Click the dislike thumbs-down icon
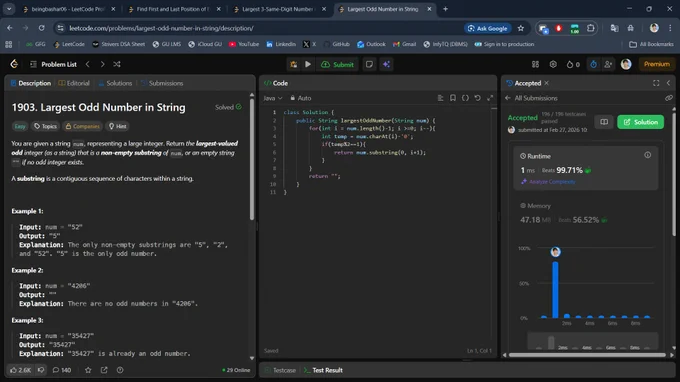 tap(41, 370)
